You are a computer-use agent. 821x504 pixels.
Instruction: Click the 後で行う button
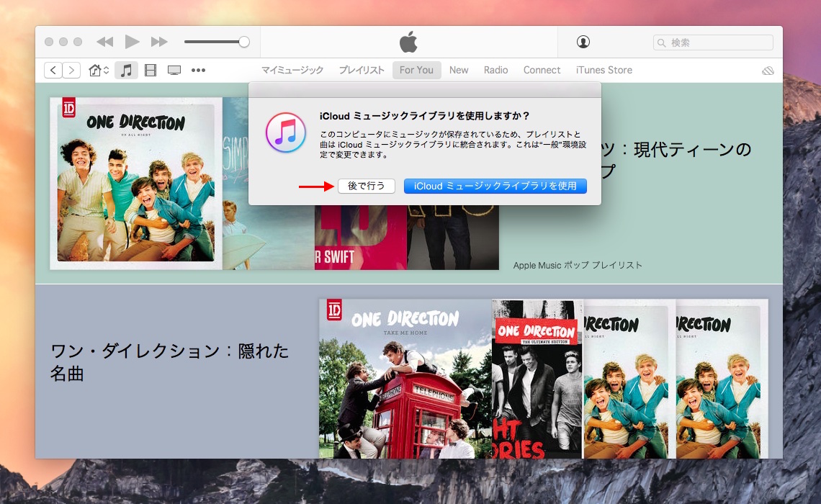click(x=367, y=186)
